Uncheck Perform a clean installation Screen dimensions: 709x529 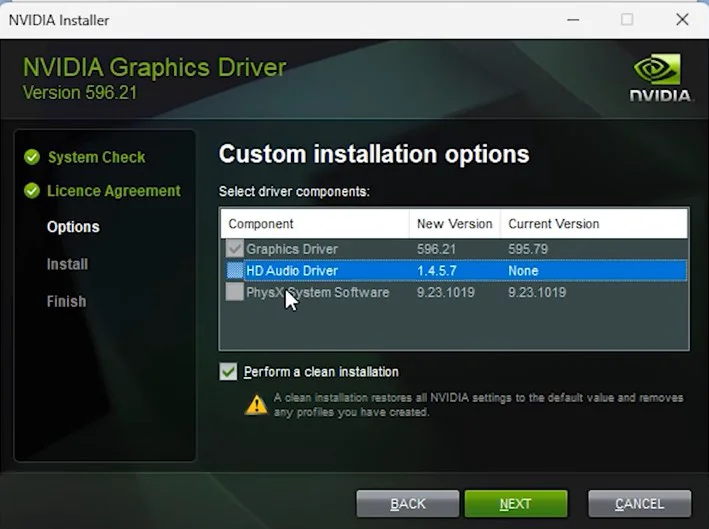[229, 372]
